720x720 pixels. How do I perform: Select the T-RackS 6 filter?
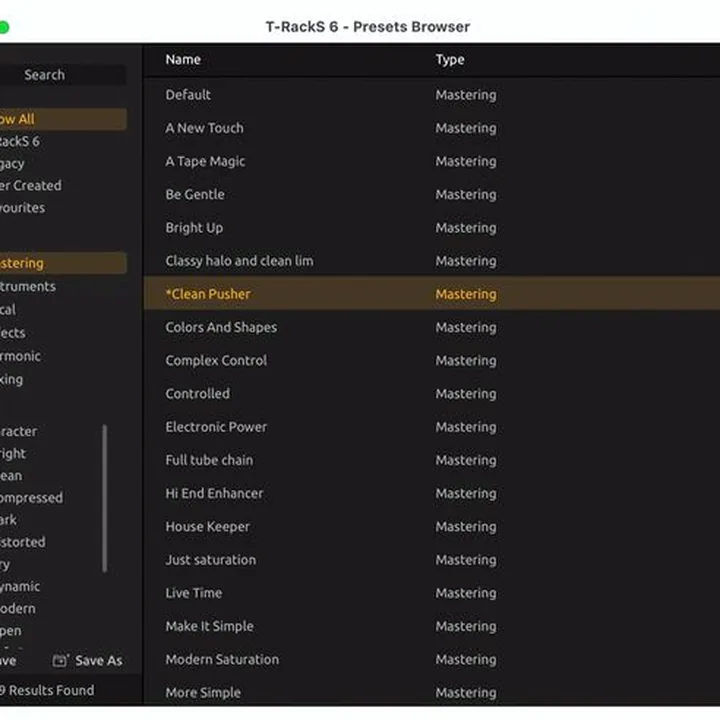pyautogui.click(x=20, y=141)
